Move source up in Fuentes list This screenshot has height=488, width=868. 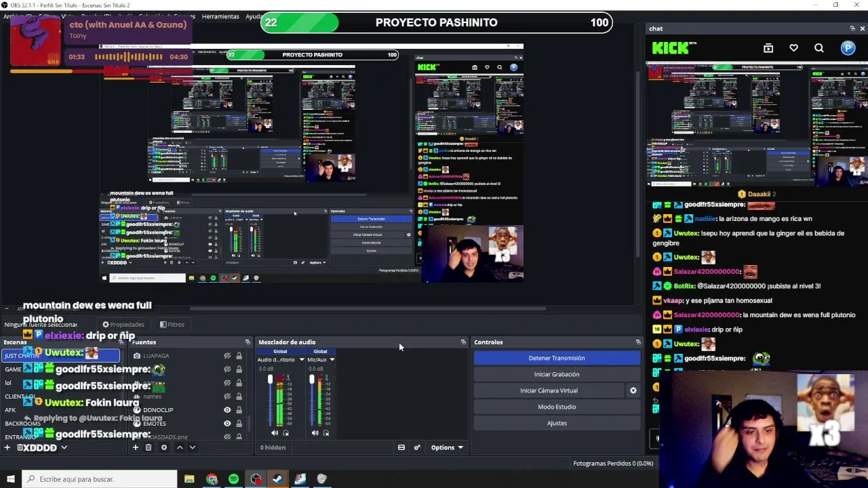(x=180, y=447)
